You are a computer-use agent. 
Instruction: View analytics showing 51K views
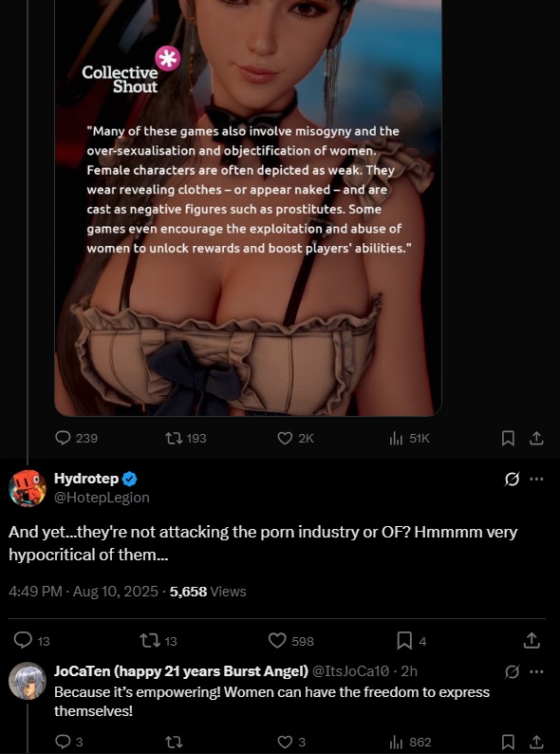coord(408,438)
